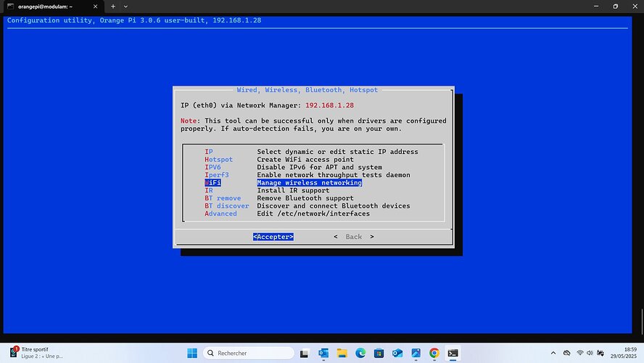The width and height of the screenshot is (644, 363).
Task: Restore down the terminal window
Action: (x=615, y=7)
